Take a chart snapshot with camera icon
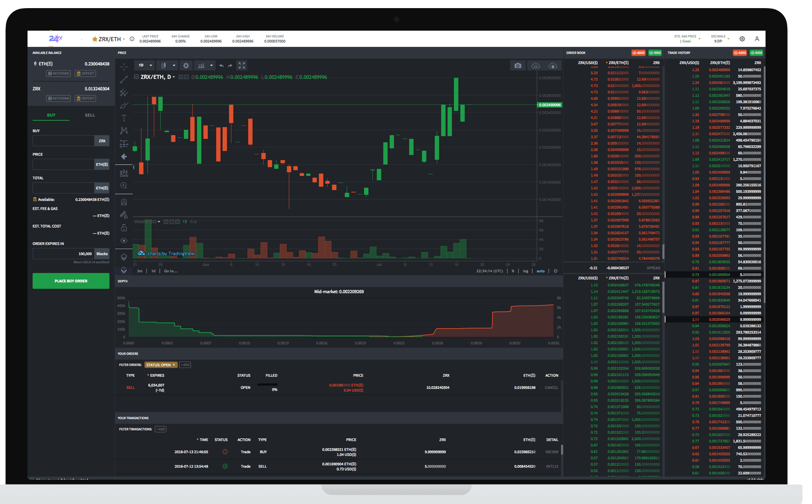The image size is (812, 504). pos(517,66)
